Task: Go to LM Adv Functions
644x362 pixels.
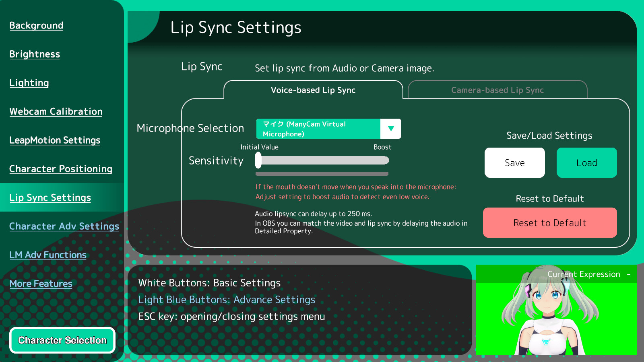Action: pos(48,255)
